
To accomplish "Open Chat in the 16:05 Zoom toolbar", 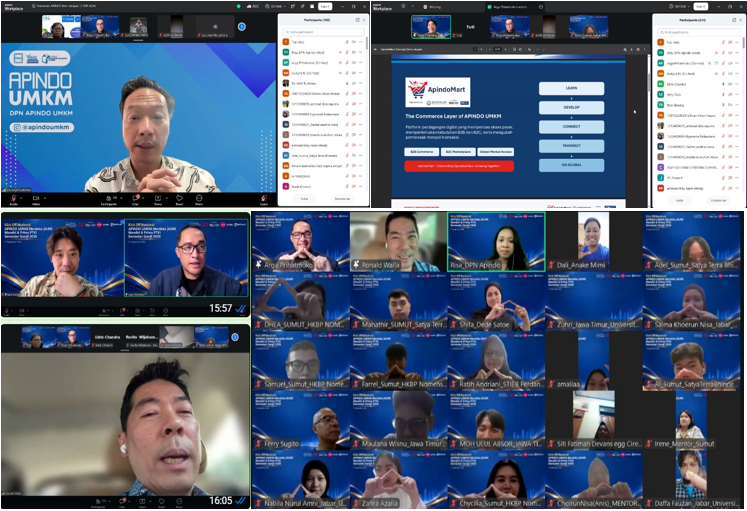I will click(122, 501).
